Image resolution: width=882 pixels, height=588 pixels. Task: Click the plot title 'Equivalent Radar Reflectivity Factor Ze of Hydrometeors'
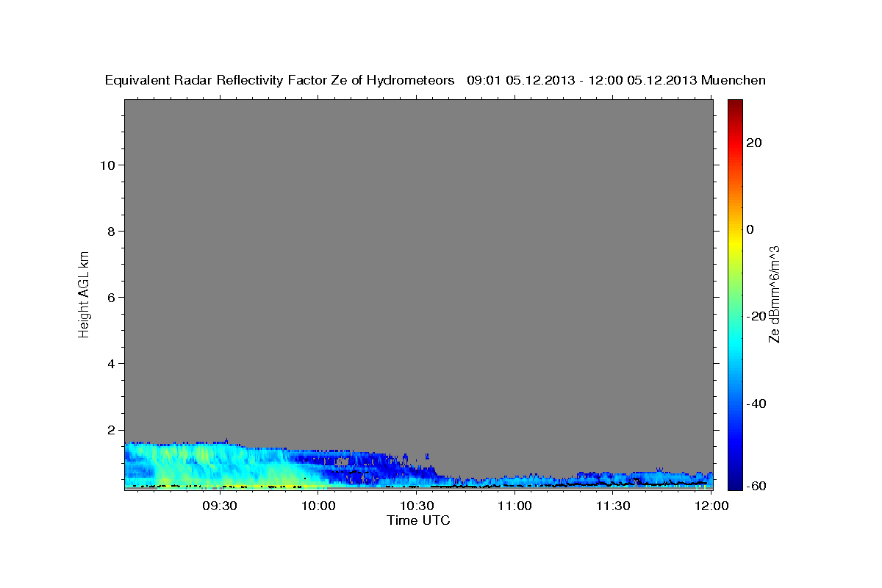coord(280,80)
